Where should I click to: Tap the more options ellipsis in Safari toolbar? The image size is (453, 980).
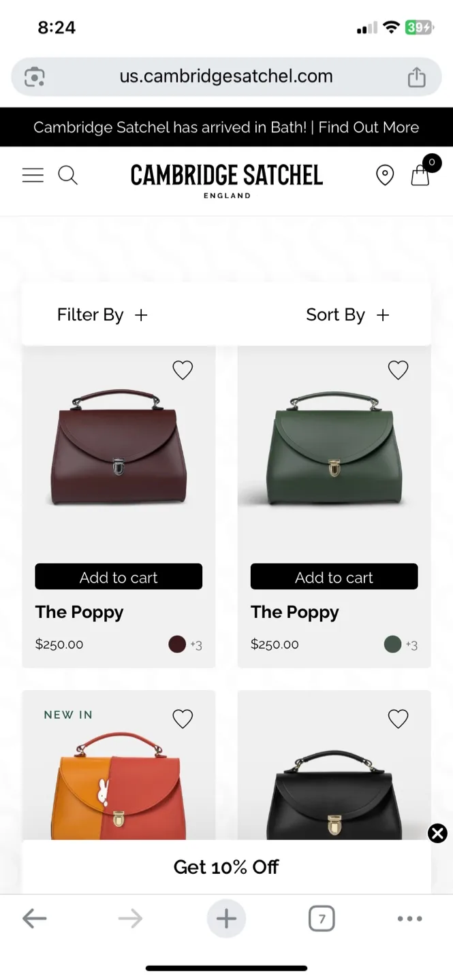pos(407,918)
